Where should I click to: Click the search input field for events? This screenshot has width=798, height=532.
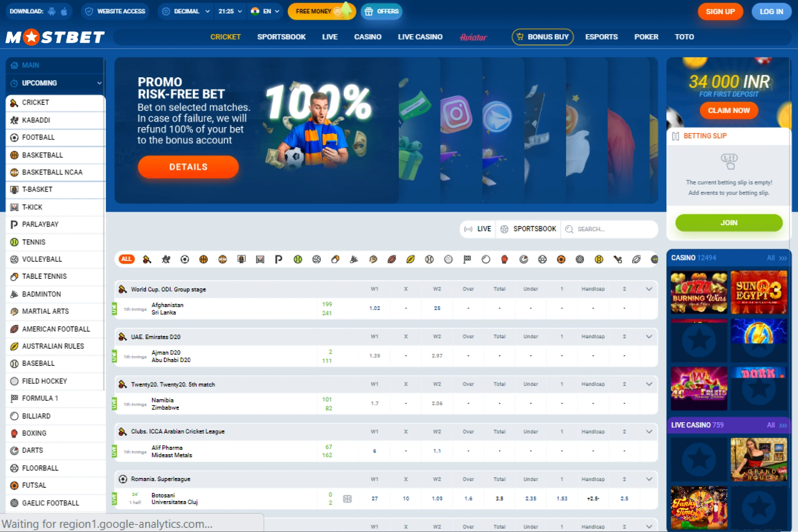(608, 228)
